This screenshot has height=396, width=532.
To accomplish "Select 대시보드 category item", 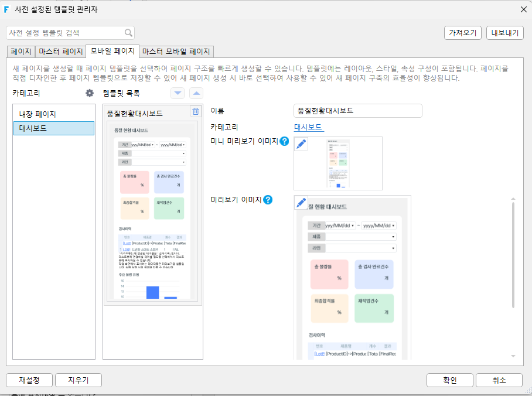I will pos(54,128).
